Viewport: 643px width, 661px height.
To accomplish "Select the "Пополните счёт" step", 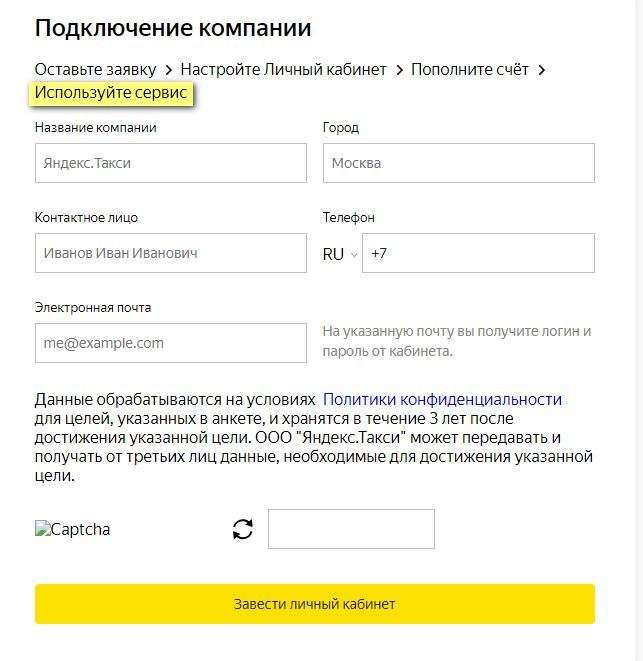I will 469,70.
